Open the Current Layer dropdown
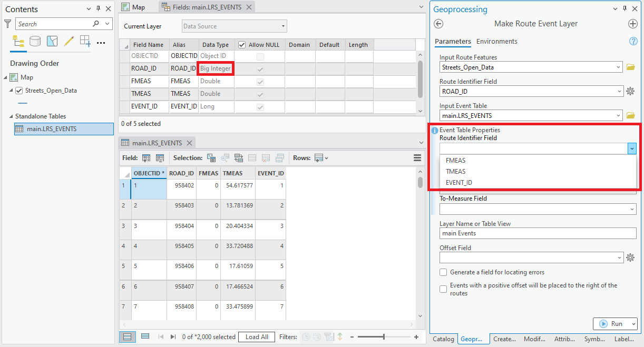644x347 pixels. point(234,25)
